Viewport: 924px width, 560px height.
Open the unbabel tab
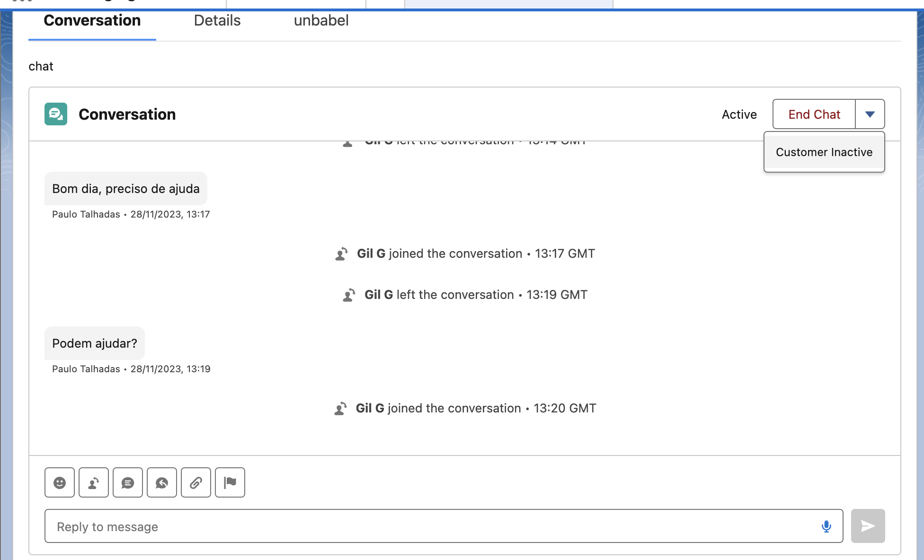pos(321,20)
